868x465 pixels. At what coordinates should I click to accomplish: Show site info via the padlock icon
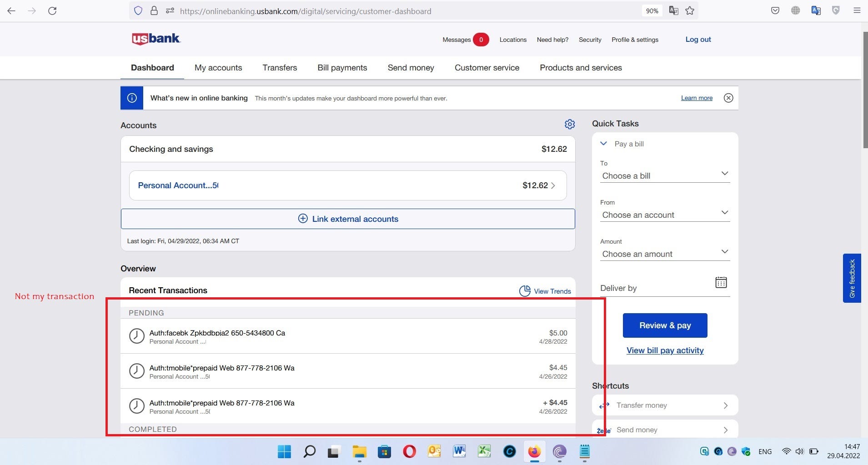point(154,11)
